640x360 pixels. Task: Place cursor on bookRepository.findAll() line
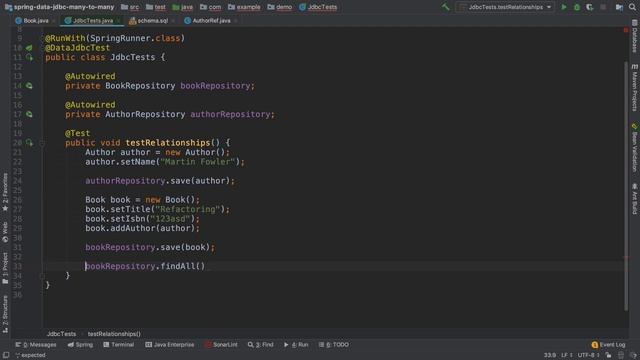(x=145, y=266)
